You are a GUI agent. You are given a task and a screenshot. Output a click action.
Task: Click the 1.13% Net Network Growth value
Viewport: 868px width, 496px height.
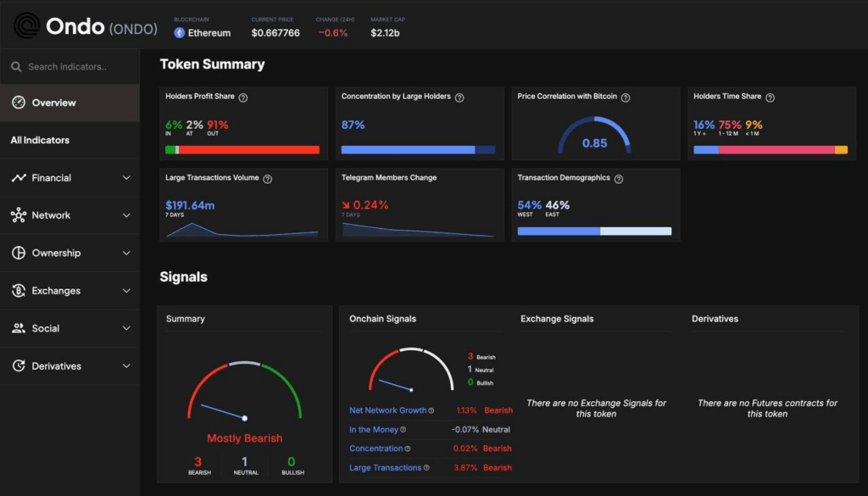pyautogui.click(x=467, y=410)
